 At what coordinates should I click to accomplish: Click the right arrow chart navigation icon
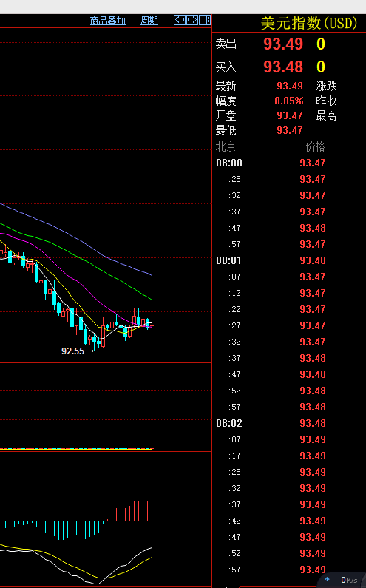coord(192,20)
